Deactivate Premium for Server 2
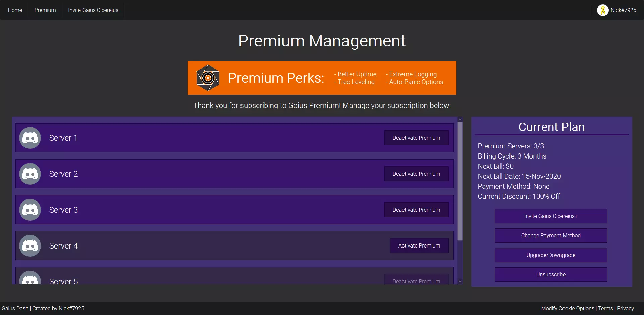This screenshot has height=315, width=644. click(416, 174)
